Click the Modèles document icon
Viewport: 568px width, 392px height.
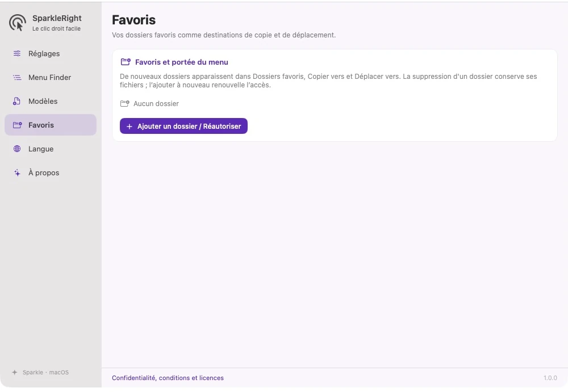coord(16,102)
